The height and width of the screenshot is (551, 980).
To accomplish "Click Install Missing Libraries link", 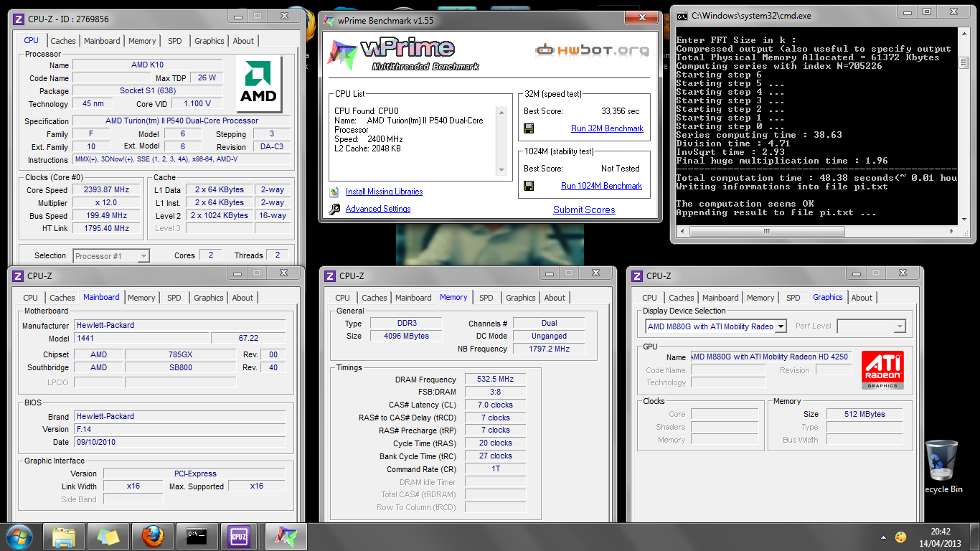I will pos(384,192).
